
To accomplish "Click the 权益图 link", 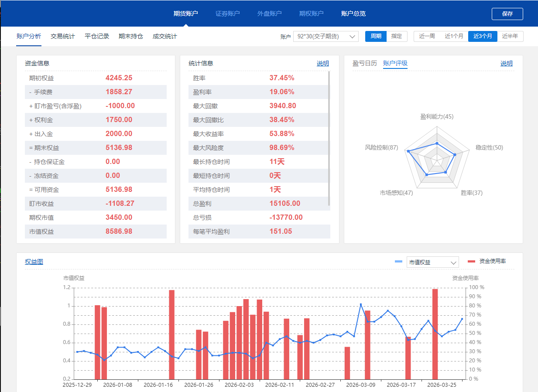I will pos(34,262).
